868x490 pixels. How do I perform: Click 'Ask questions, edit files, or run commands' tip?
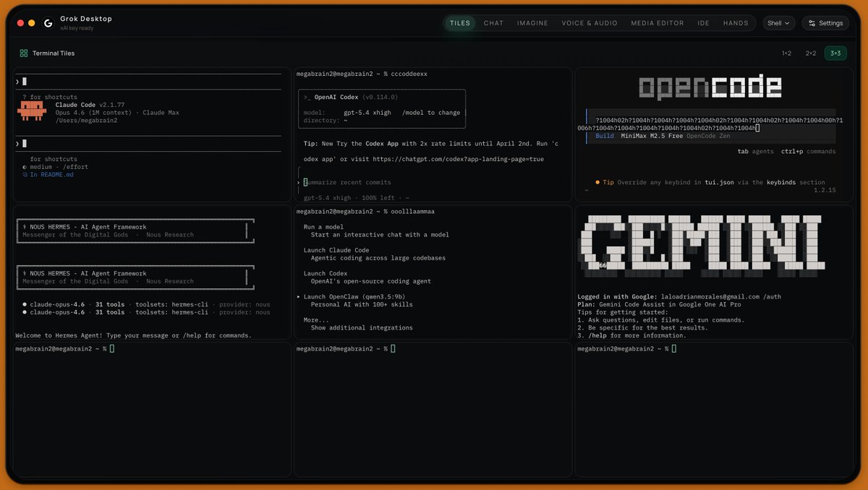661,319
